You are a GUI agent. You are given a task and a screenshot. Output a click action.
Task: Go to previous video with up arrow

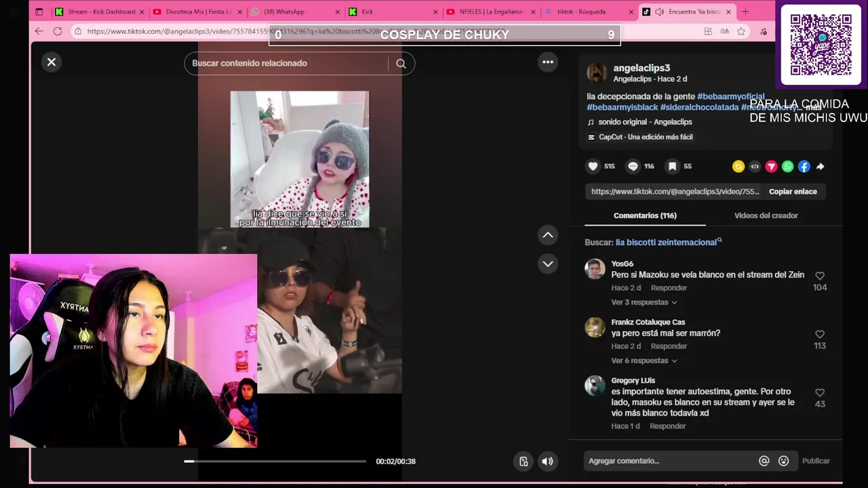[x=548, y=235]
